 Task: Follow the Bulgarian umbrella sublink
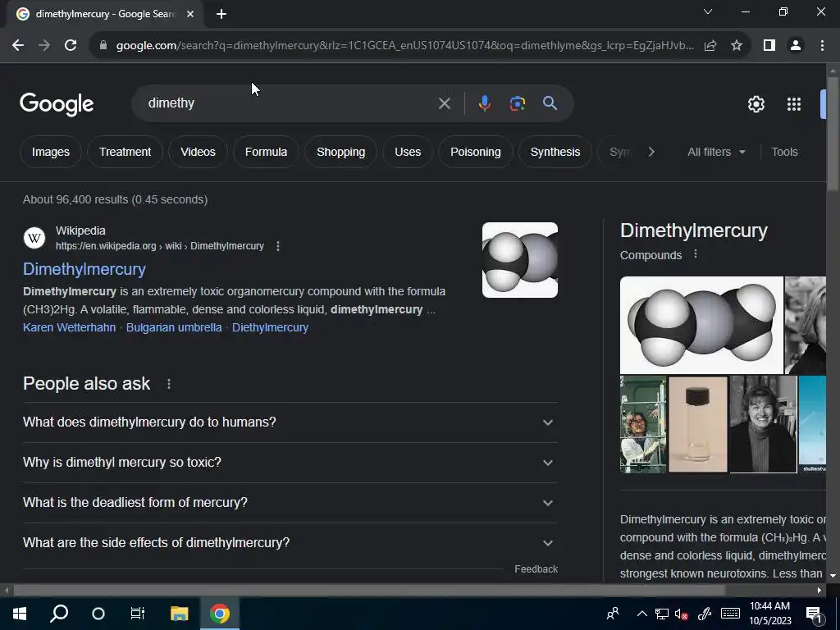click(174, 327)
